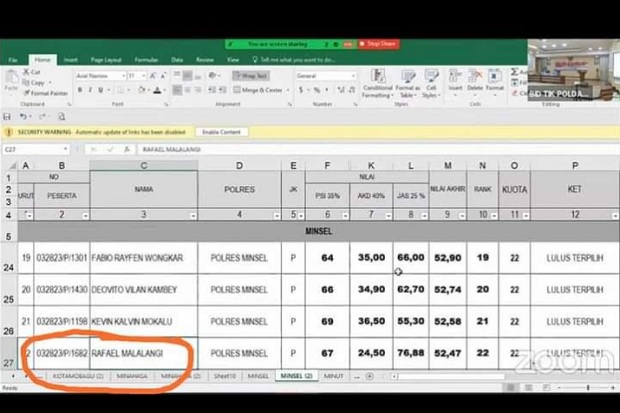Select Align Left icon
Viewport: 620px width, 413px height.
pos(177,90)
